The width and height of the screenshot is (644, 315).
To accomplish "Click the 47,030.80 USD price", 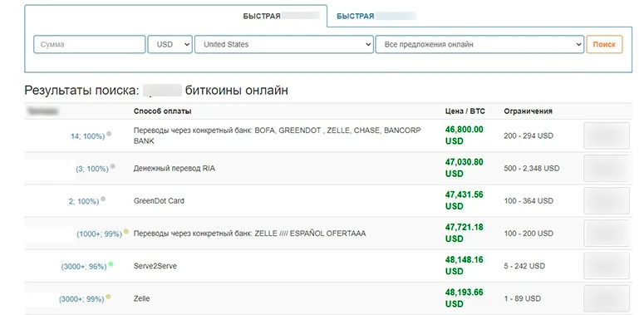I will tap(465, 168).
